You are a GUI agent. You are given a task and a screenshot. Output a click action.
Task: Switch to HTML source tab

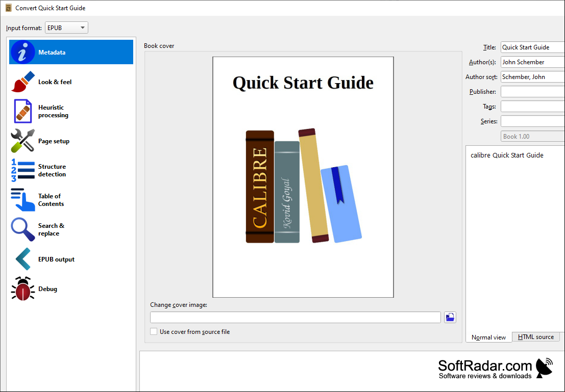point(536,337)
